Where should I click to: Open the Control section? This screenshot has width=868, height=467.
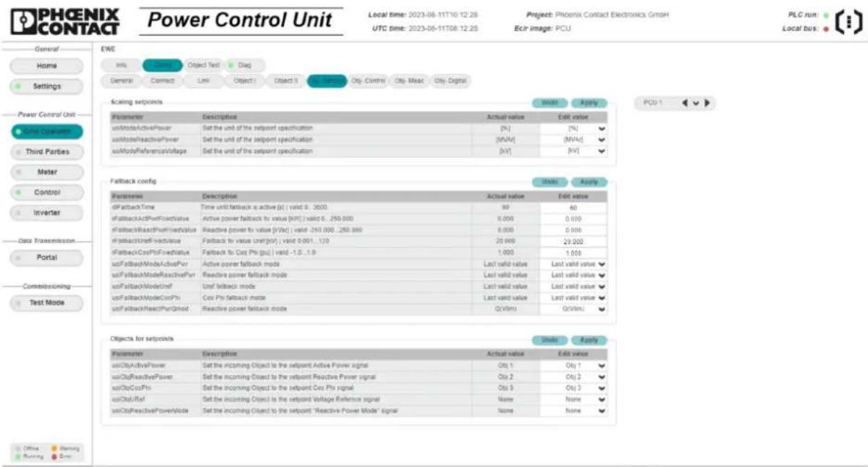[46, 192]
